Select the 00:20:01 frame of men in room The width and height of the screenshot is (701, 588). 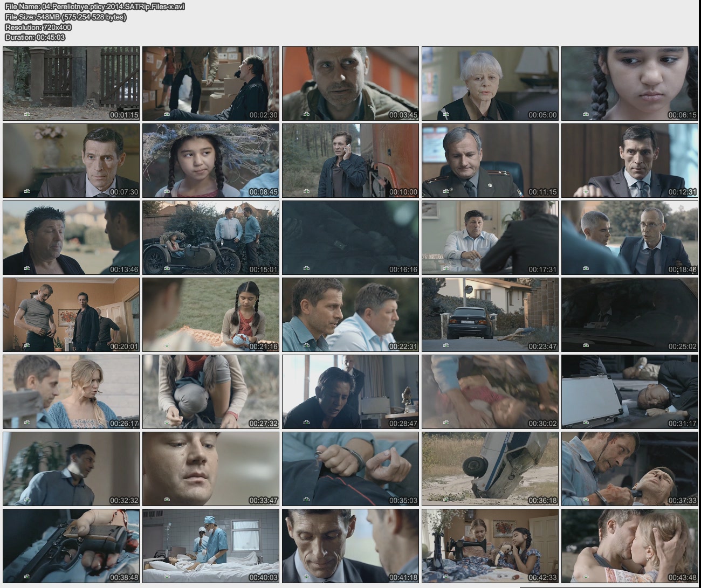click(71, 315)
